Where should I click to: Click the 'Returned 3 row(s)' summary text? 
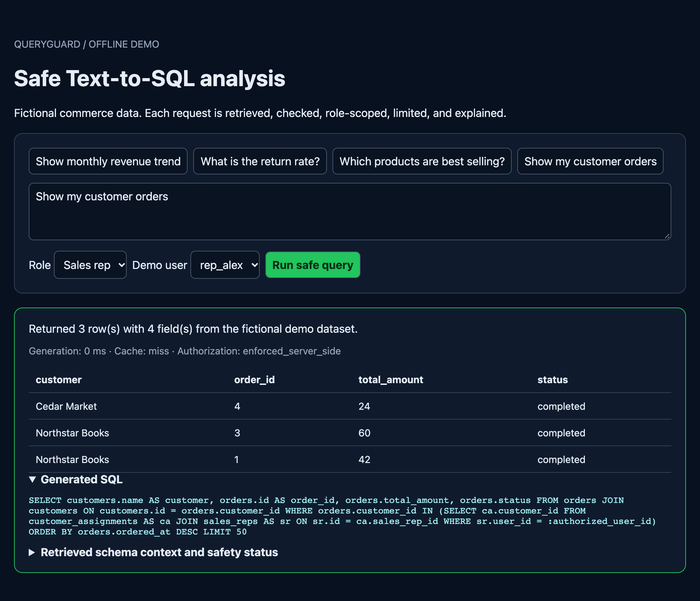pos(193,329)
